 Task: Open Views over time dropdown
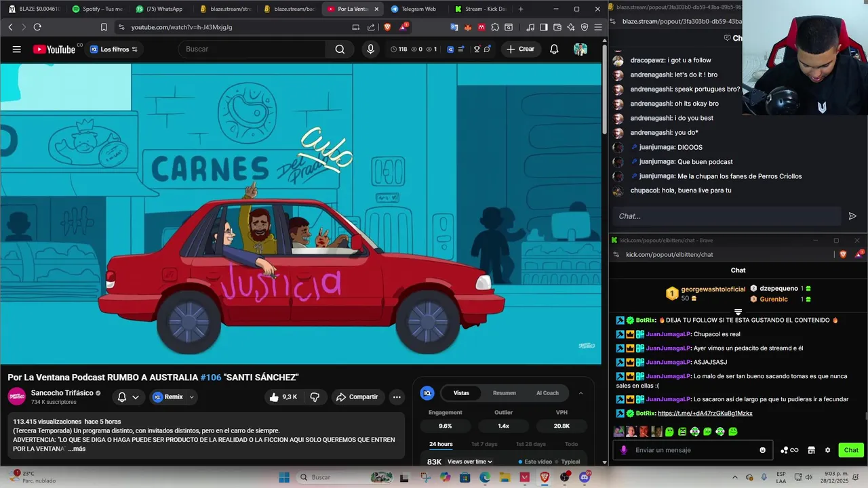pos(469,462)
